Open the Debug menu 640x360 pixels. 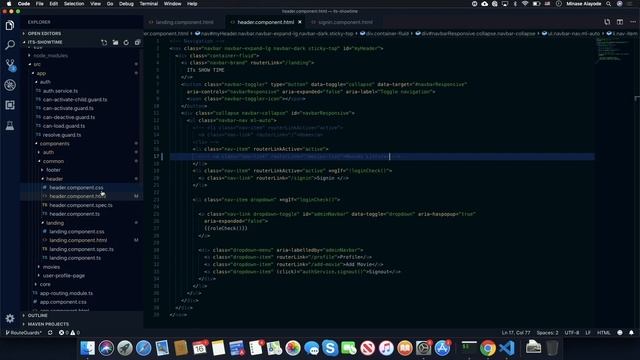[x=126, y=4]
